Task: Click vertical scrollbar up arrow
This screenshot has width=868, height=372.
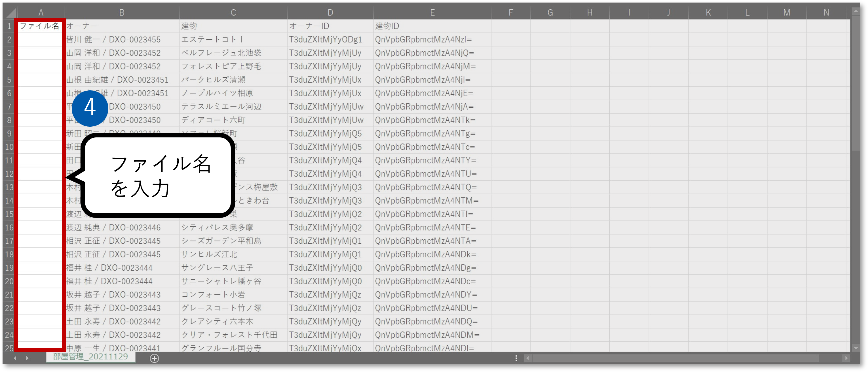Action: pyautogui.click(x=856, y=11)
